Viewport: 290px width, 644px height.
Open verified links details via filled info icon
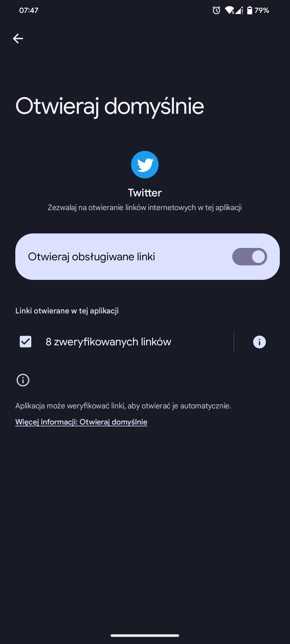(x=259, y=342)
